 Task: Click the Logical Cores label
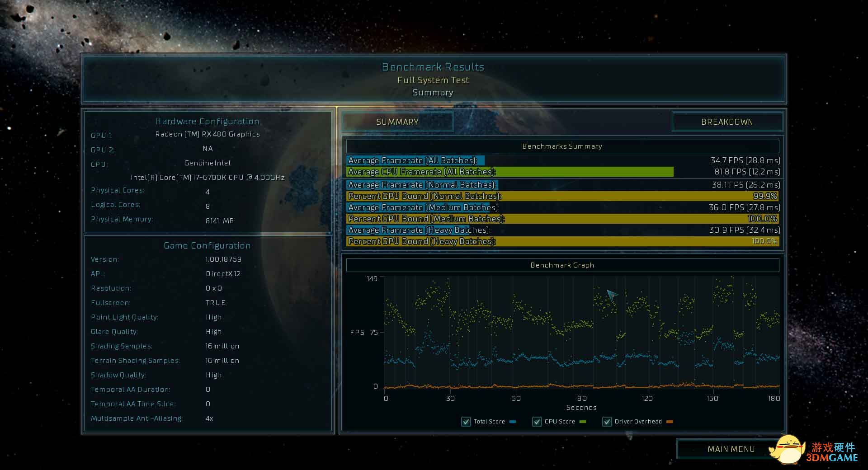coord(116,205)
